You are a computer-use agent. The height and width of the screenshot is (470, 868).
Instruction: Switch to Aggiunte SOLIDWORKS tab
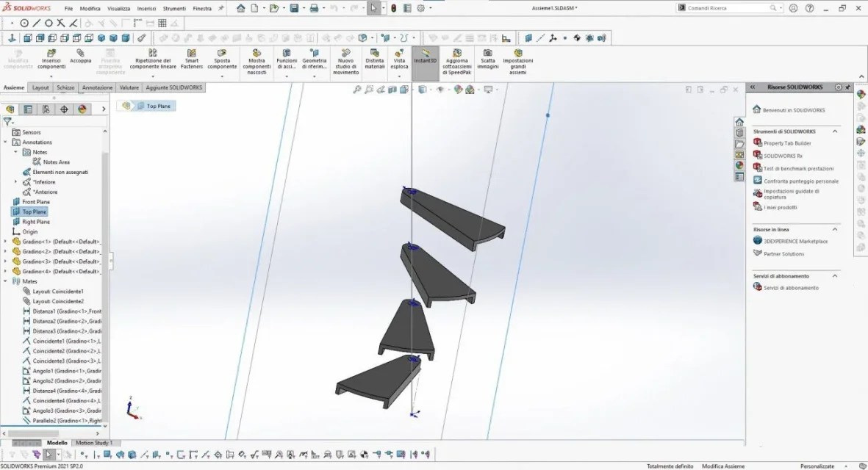(x=174, y=87)
